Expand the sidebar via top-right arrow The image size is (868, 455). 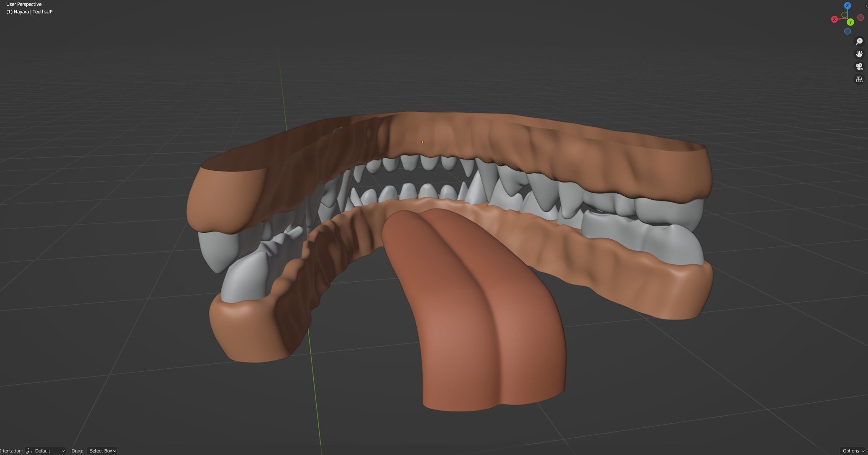[866, 6]
